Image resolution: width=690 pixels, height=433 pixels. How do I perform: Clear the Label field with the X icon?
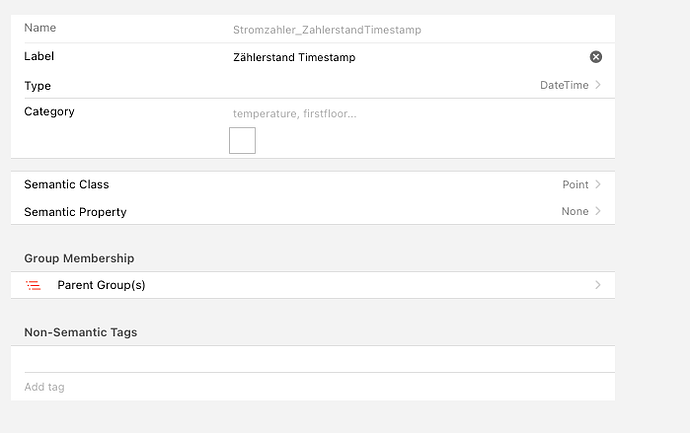click(x=596, y=57)
